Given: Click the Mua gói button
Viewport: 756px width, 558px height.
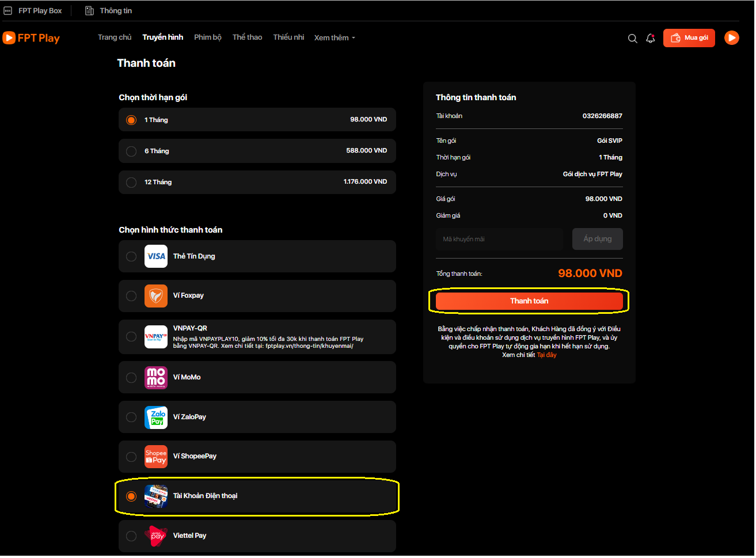Looking at the screenshot, I should [x=689, y=38].
